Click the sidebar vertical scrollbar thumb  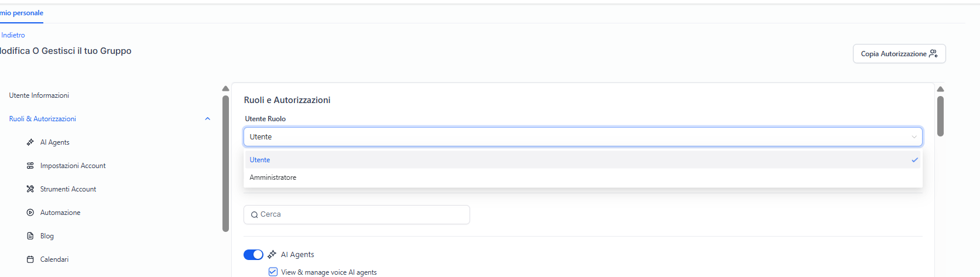[x=225, y=164]
